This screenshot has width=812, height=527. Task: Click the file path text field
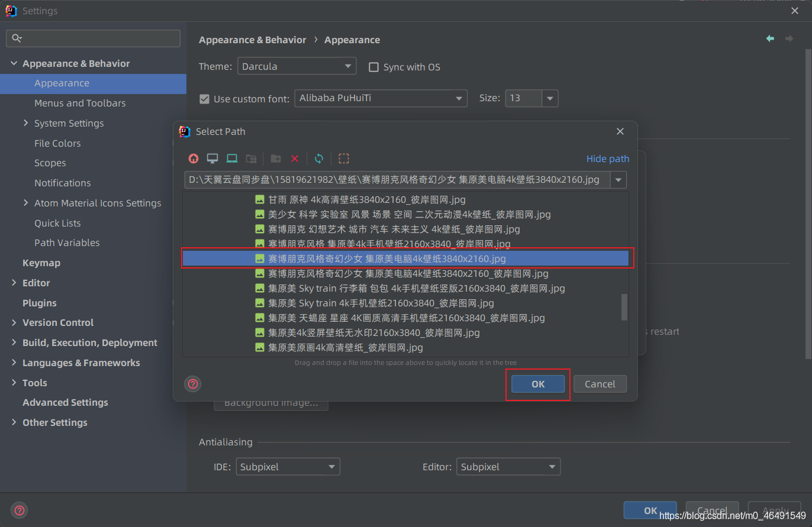tap(397, 180)
